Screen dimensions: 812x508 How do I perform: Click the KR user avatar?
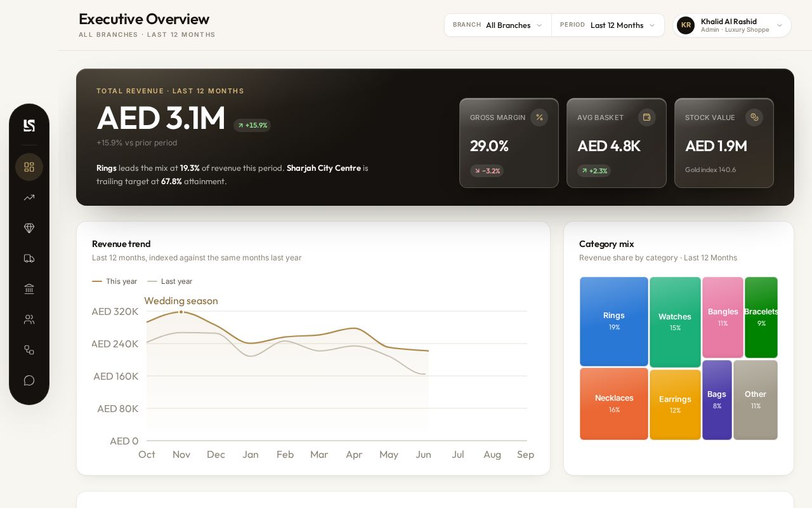click(686, 25)
